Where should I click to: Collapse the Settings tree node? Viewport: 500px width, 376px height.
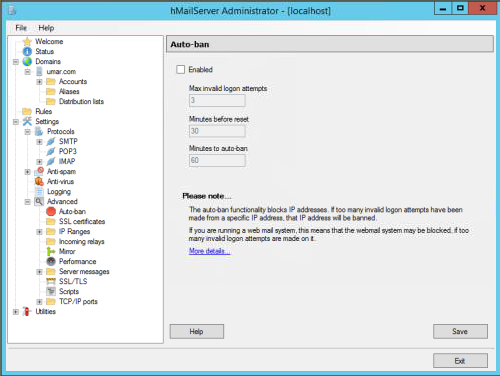pos(16,122)
